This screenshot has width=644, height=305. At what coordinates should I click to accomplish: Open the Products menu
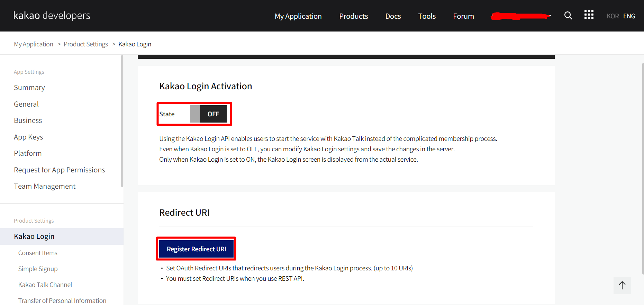(353, 16)
